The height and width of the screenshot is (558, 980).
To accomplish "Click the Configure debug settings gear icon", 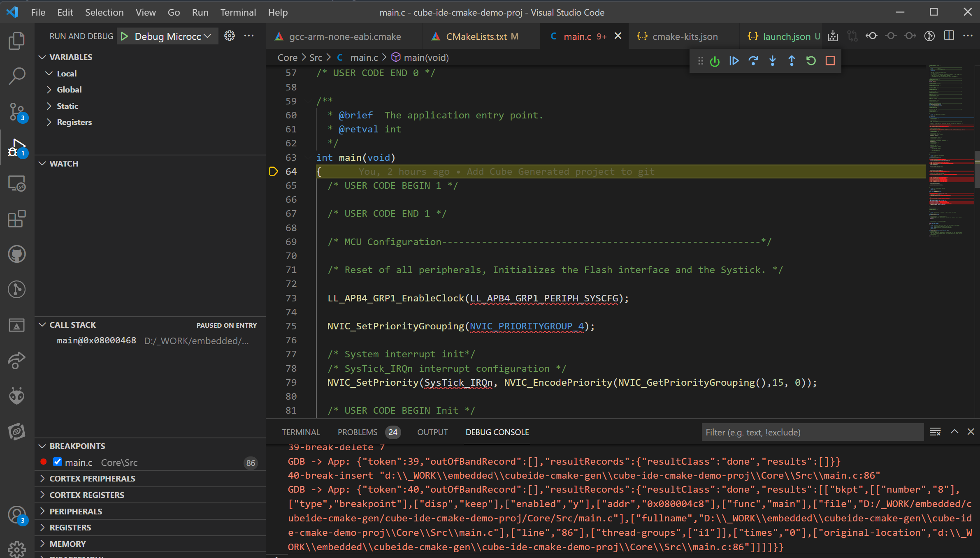I will pyautogui.click(x=229, y=36).
